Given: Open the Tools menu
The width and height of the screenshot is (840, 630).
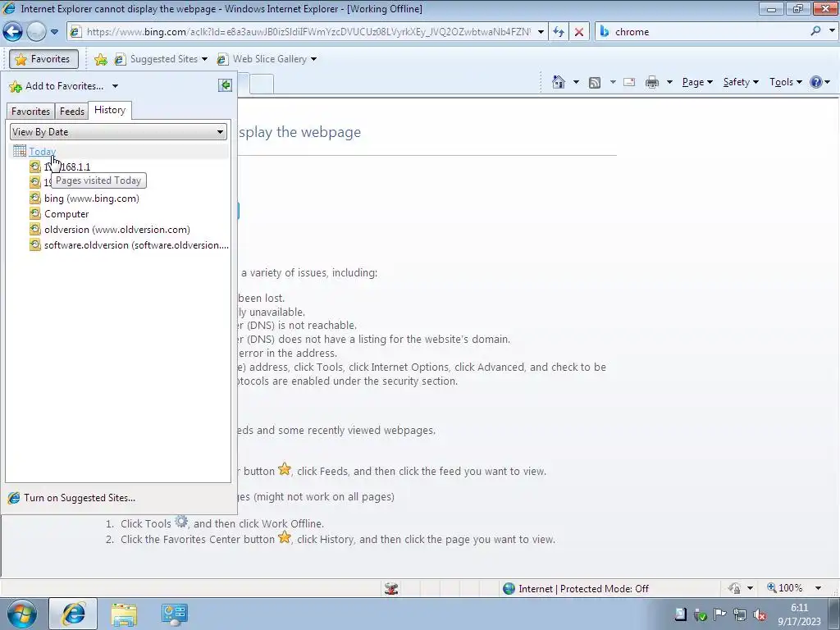Looking at the screenshot, I should tap(785, 82).
